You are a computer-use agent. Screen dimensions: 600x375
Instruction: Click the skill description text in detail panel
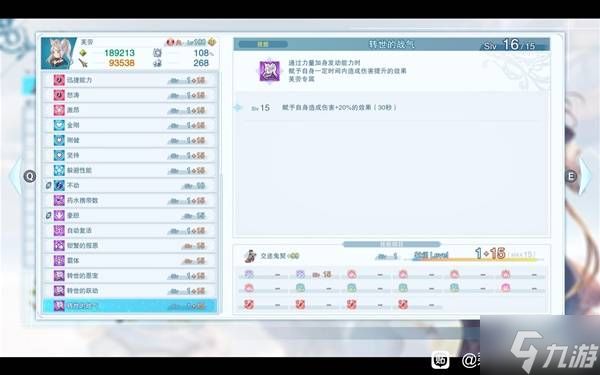[347, 71]
